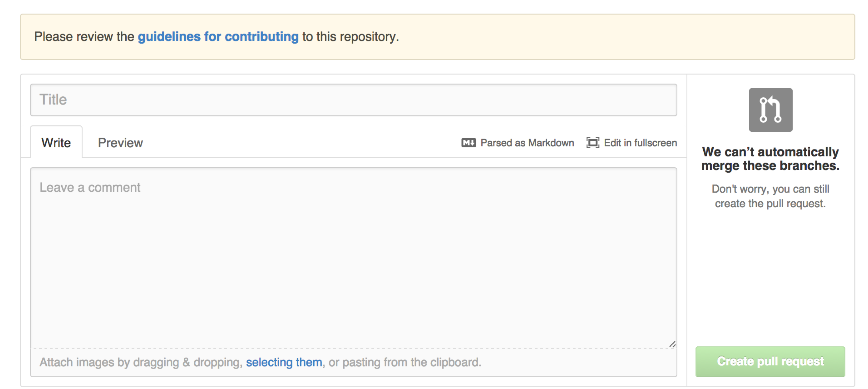Click the "Parsed as Markdown" label

(527, 143)
